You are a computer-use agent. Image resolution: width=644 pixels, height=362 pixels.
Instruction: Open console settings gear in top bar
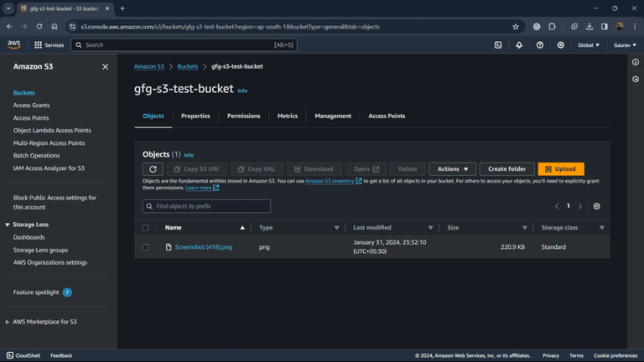[561, 45]
